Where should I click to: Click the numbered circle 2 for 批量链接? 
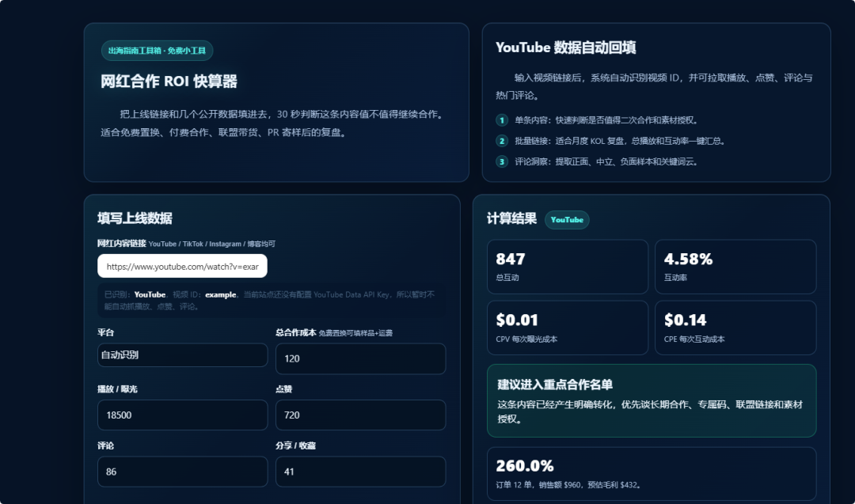pos(502,141)
